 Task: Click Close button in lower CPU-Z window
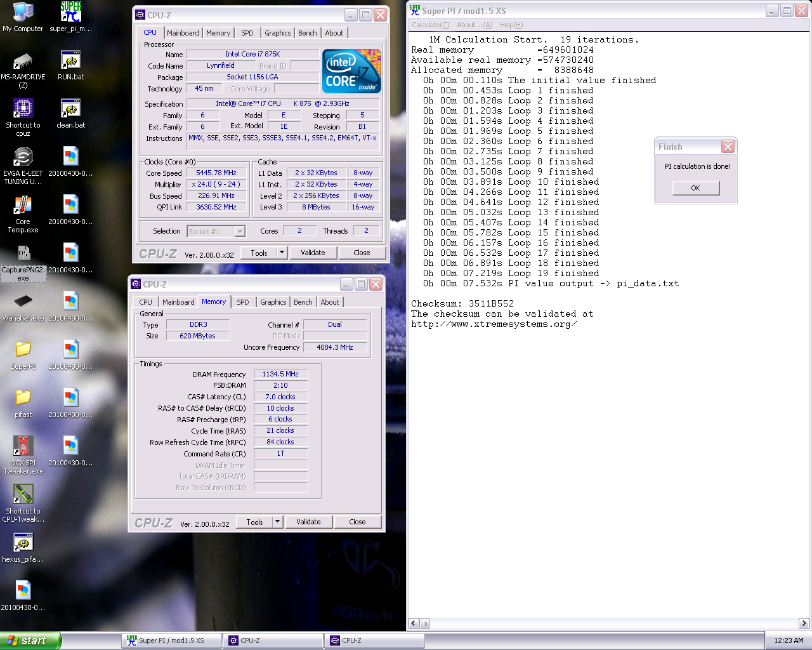(x=357, y=522)
